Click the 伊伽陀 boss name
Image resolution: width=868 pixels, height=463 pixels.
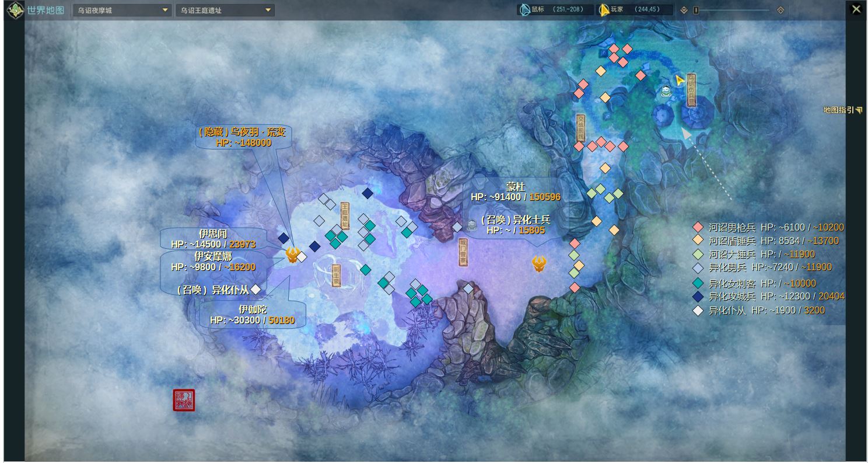pos(253,309)
